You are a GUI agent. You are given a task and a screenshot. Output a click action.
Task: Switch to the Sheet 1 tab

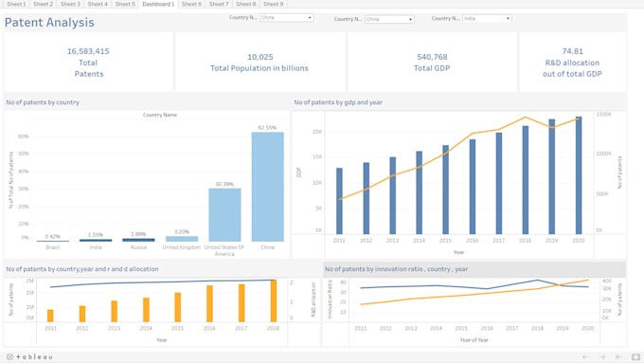[x=16, y=4]
